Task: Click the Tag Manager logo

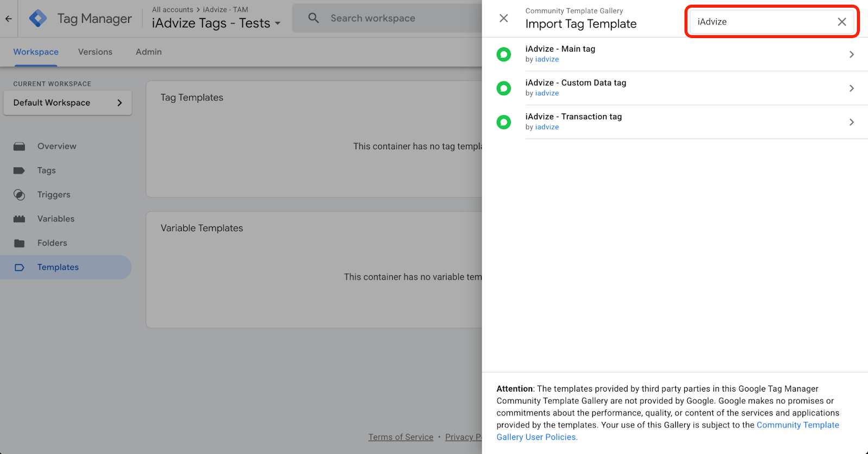Action: coord(38,18)
